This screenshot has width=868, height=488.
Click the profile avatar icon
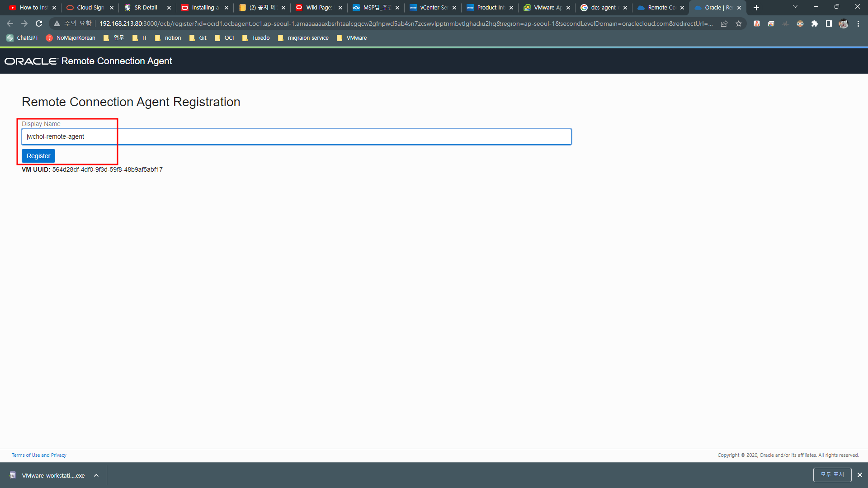point(843,23)
